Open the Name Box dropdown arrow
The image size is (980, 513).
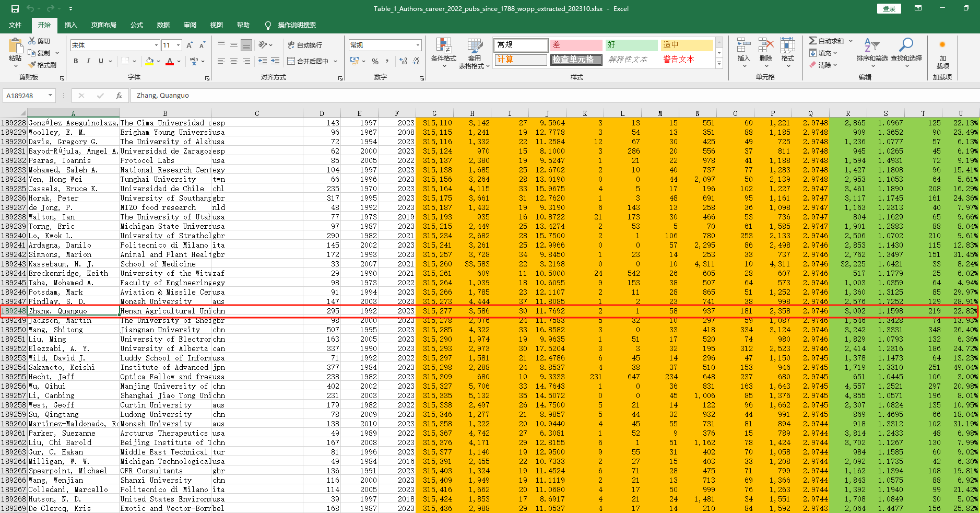(x=50, y=96)
